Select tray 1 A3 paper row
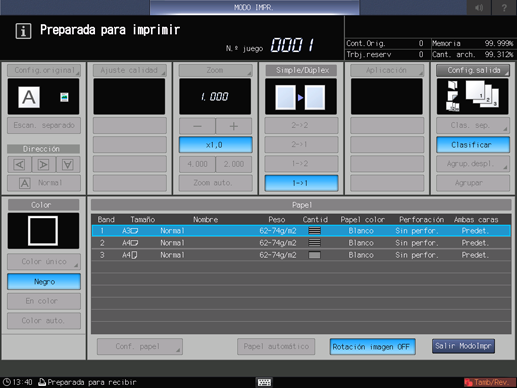 301,231
